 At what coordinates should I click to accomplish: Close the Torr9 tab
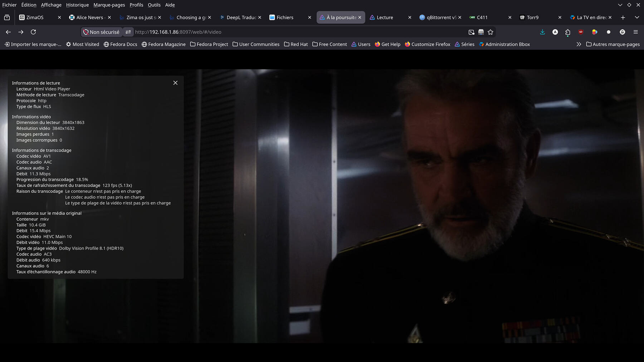point(560,18)
